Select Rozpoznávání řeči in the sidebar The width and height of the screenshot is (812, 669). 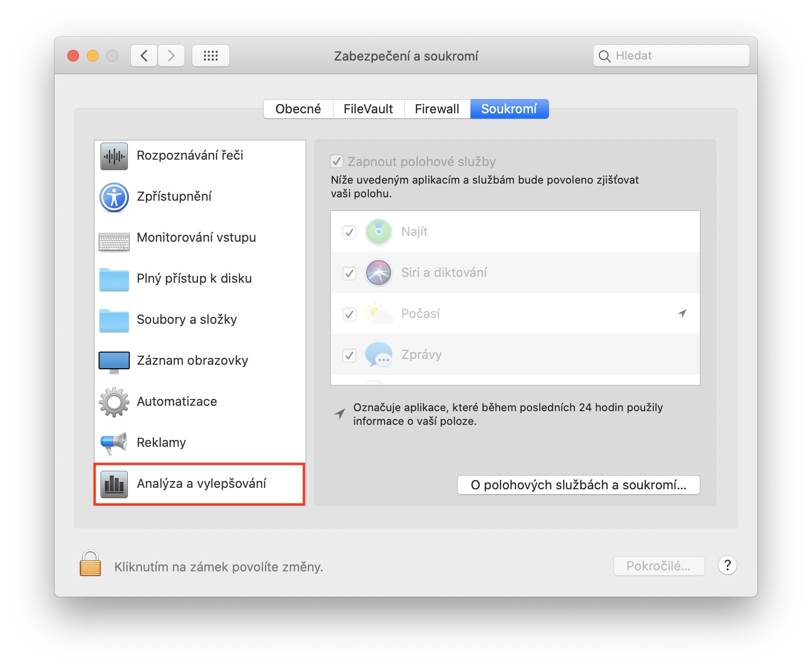pyautogui.click(x=200, y=156)
